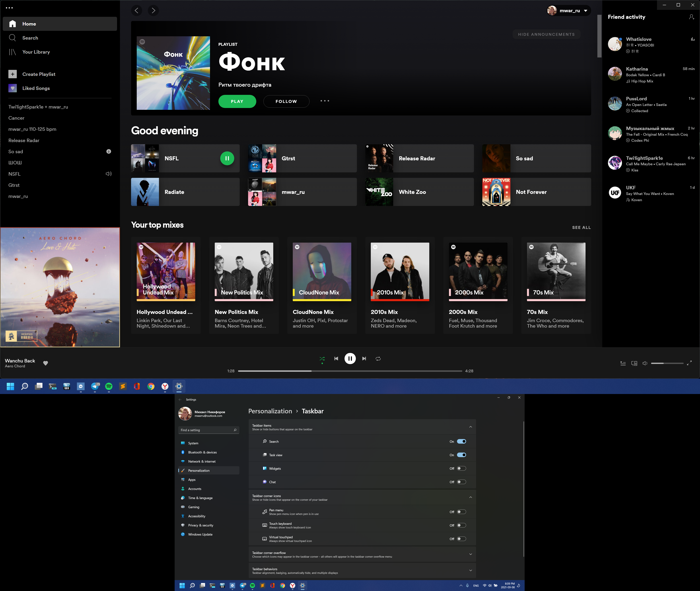Mute the Spotify volume speaker icon
The image size is (700, 591).
645,363
